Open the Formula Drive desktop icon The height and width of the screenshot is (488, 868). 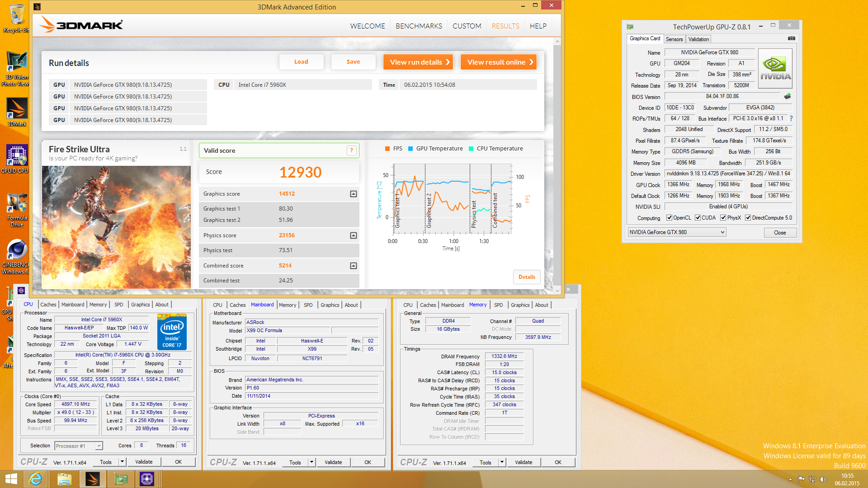17,210
